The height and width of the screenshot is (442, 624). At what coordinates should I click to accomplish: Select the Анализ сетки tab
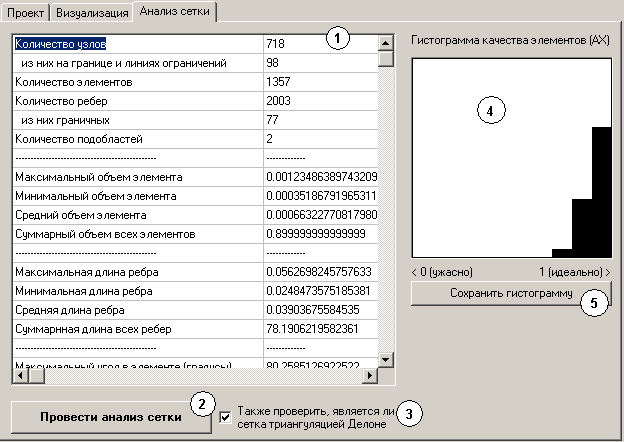click(174, 11)
